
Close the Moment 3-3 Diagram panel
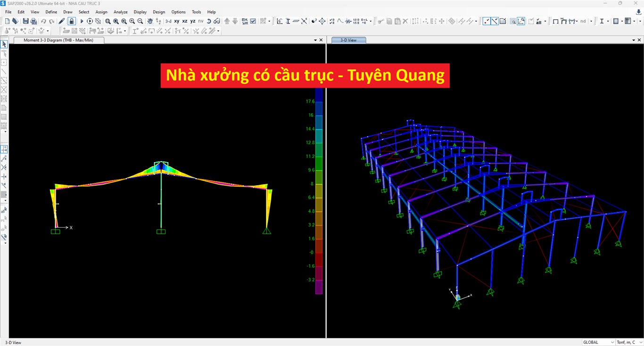point(321,40)
